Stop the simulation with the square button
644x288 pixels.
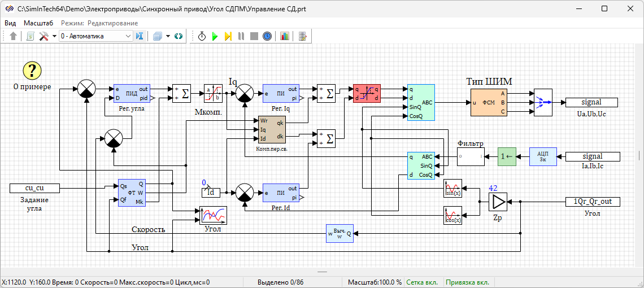click(x=254, y=36)
